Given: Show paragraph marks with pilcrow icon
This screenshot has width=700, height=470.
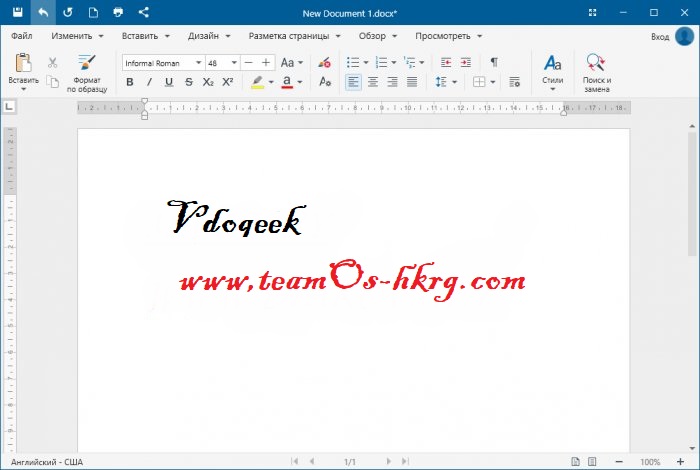Looking at the screenshot, I should click(x=493, y=62).
